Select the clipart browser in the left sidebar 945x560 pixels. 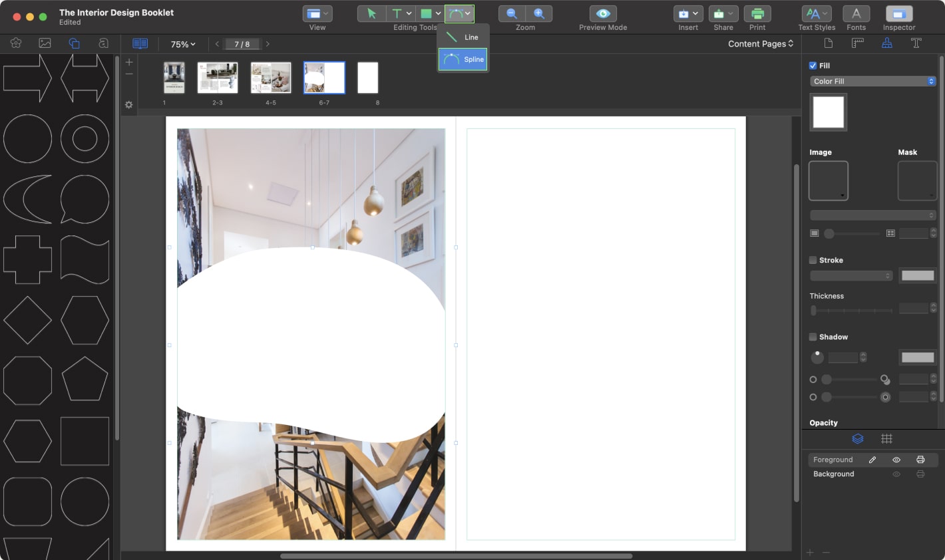16,43
